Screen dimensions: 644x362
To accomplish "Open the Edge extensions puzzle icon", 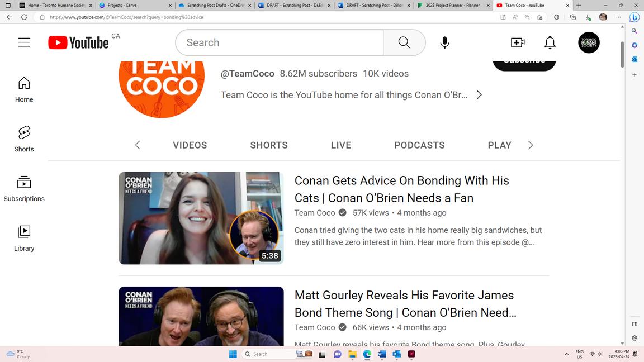I will pos(557,17).
